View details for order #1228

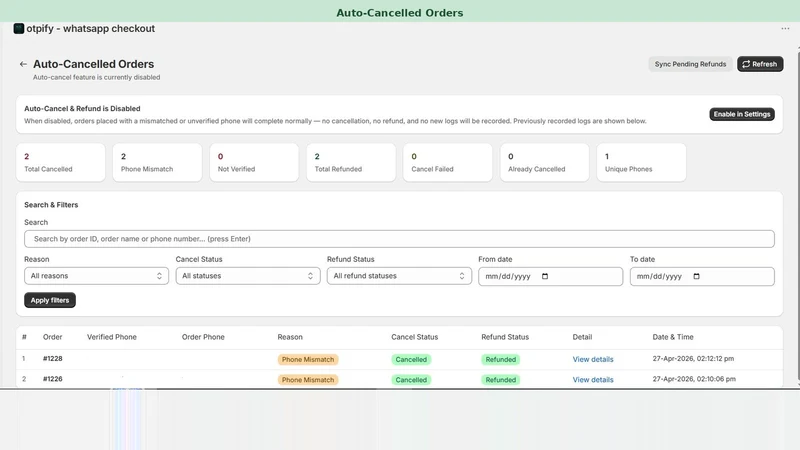(x=593, y=359)
